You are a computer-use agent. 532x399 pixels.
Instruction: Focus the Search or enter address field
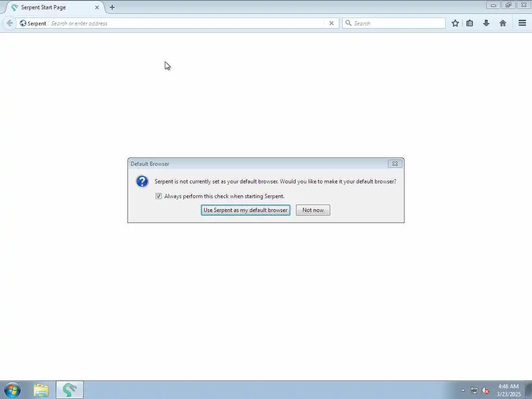point(187,24)
